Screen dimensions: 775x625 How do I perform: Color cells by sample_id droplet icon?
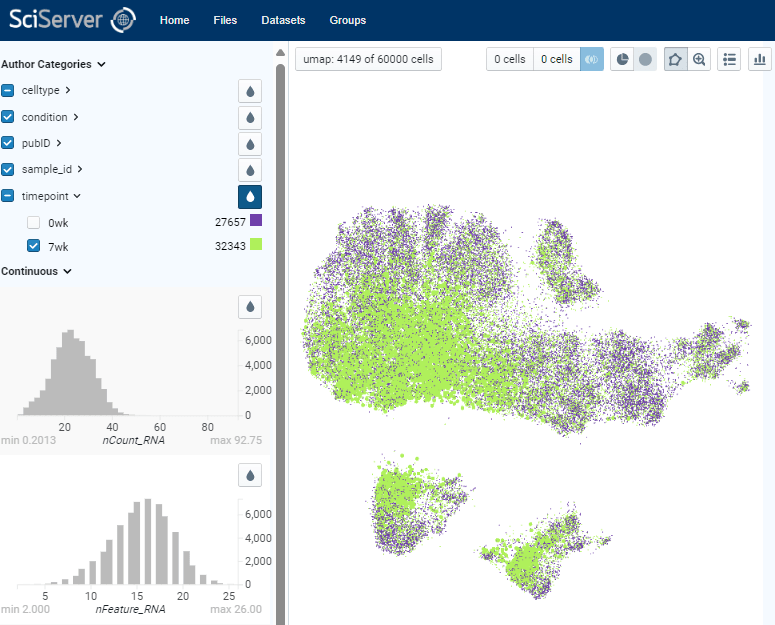click(250, 170)
